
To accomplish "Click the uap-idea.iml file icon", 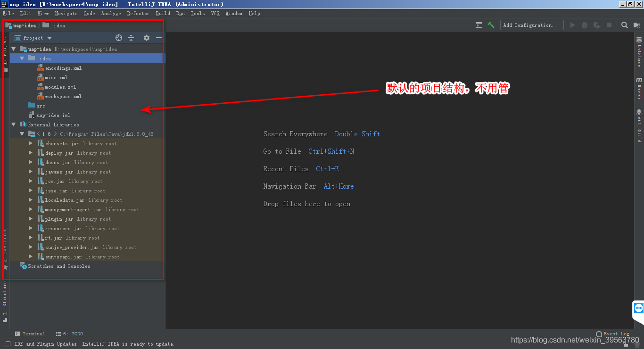I will coord(32,115).
